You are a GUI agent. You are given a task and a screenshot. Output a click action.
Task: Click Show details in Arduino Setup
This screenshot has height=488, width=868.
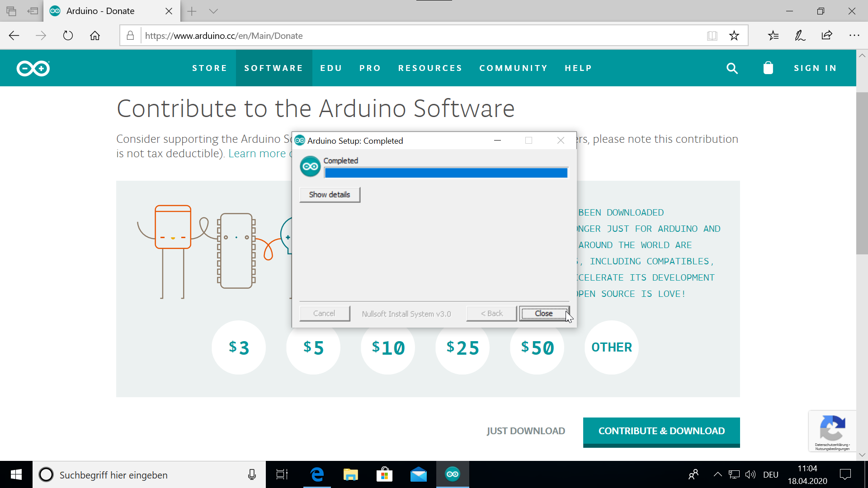[330, 195]
